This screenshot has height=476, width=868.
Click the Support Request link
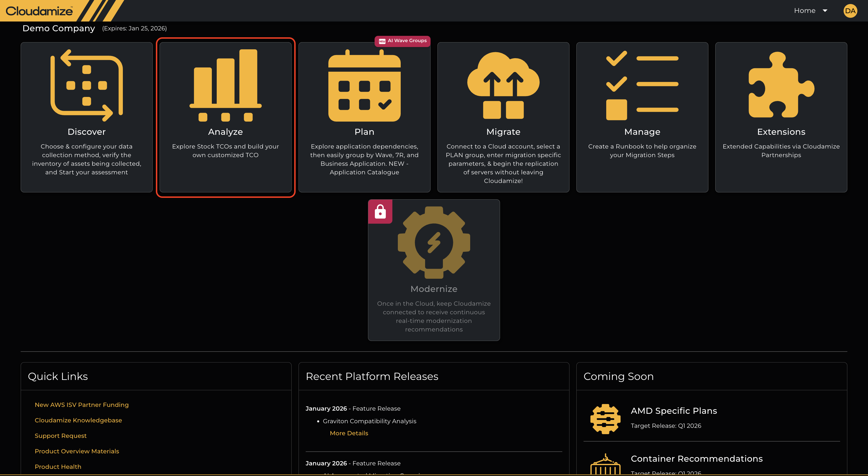pos(61,436)
